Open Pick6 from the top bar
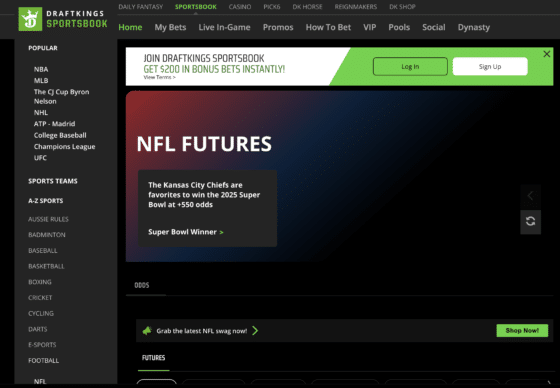This screenshot has width=560, height=388. point(272,7)
